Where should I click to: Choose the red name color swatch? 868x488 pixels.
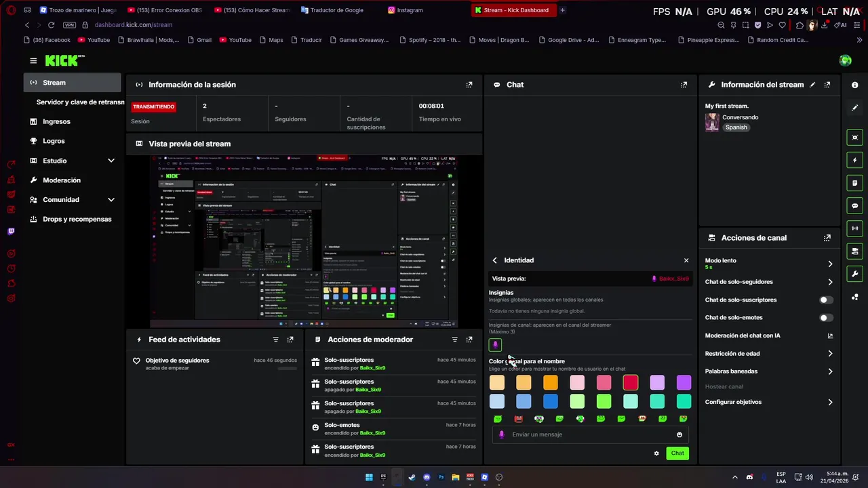click(631, 383)
